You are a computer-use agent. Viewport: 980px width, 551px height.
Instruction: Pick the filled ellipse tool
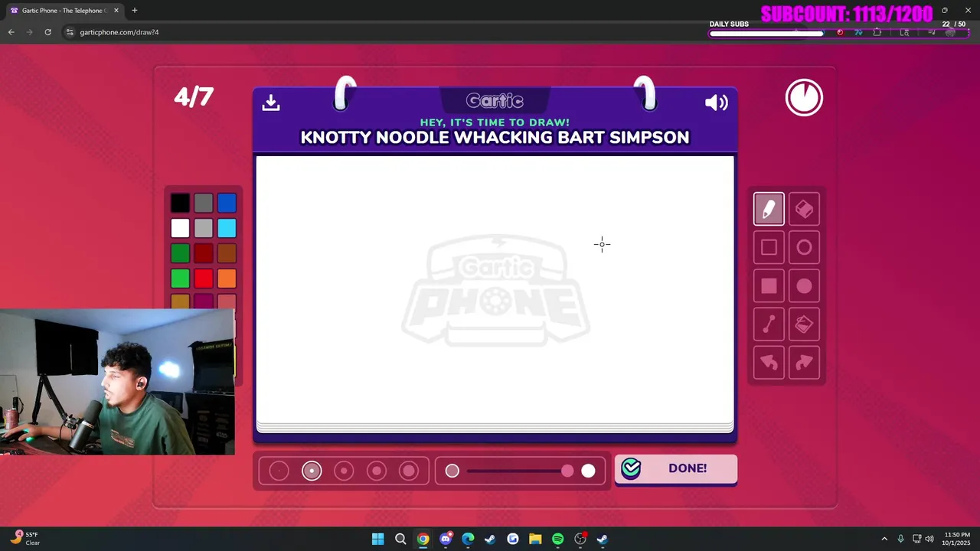pos(804,285)
